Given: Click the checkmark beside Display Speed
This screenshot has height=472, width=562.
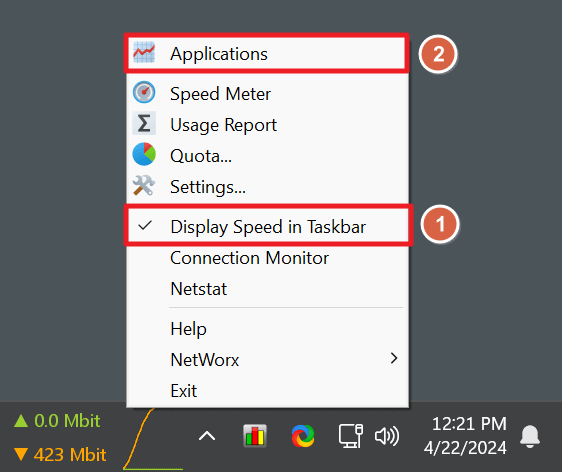Looking at the screenshot, I should coord(145,225).
